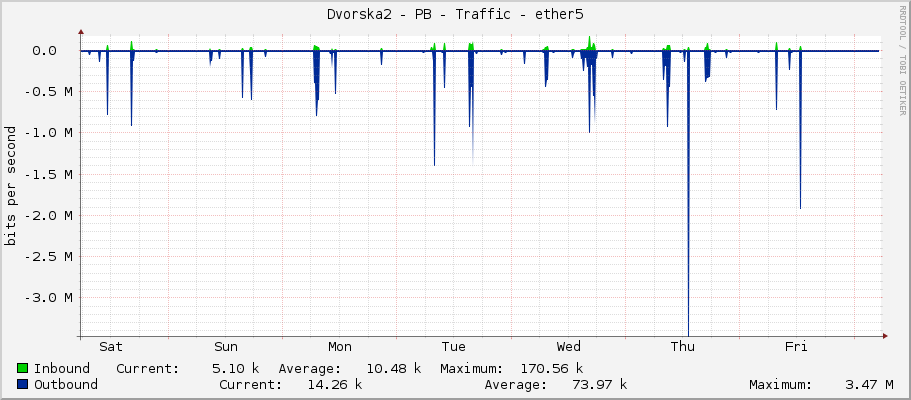
Task: Click the 'Sun' x-axis label
Action: (x=225, y=347)
